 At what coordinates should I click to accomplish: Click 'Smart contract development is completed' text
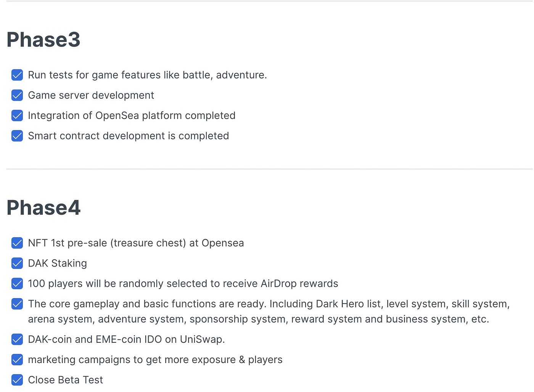tap(129, 136)
